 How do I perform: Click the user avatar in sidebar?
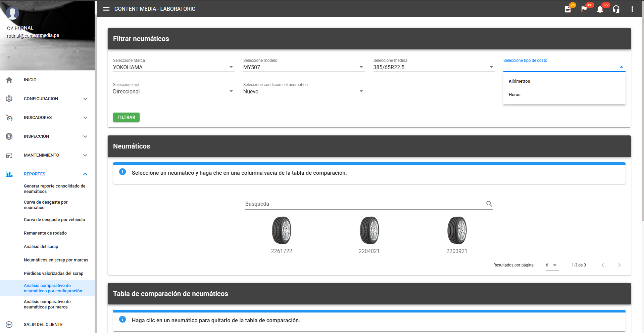[x=12, y=13]
